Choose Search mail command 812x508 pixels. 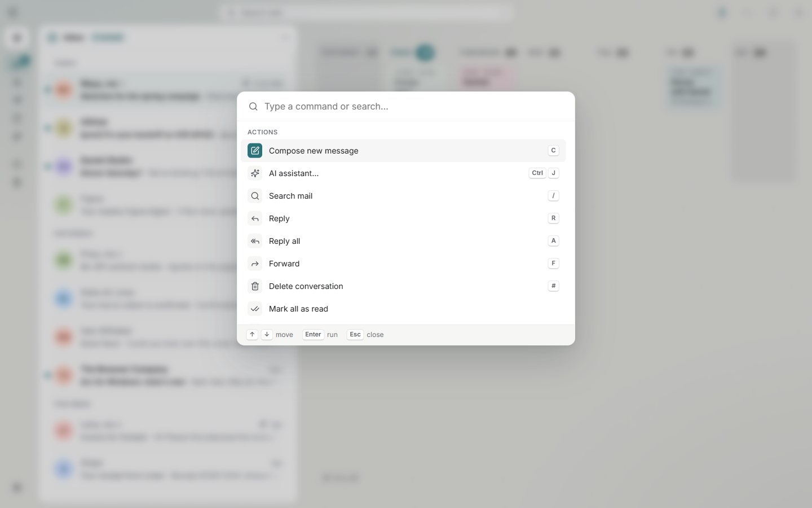(x=403, y=196)
